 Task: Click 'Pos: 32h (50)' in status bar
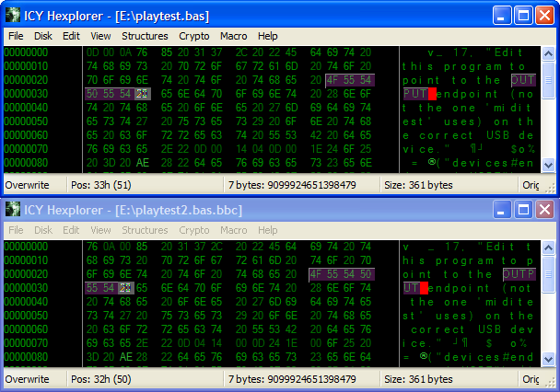(101, 379)
